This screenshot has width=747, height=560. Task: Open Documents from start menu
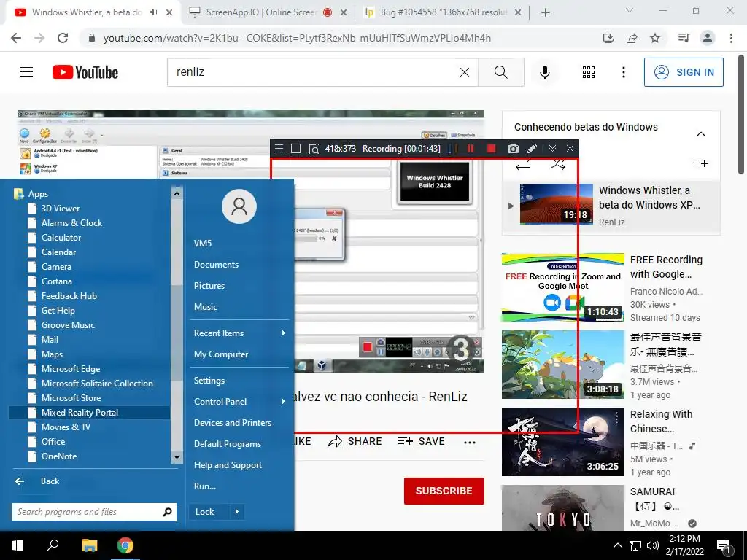(216, 264)
